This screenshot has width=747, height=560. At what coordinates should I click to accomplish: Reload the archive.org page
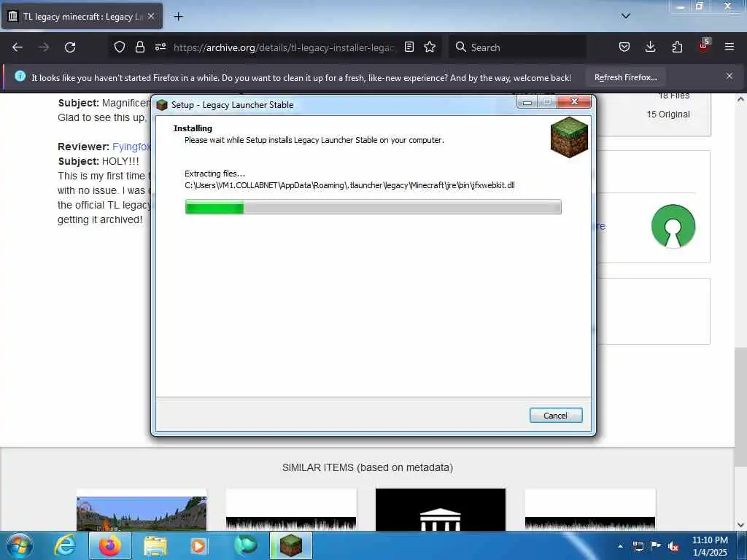[x=70, y=47]
